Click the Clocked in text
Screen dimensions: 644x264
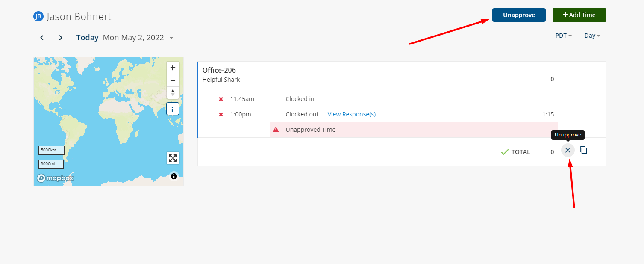point(300,99)
